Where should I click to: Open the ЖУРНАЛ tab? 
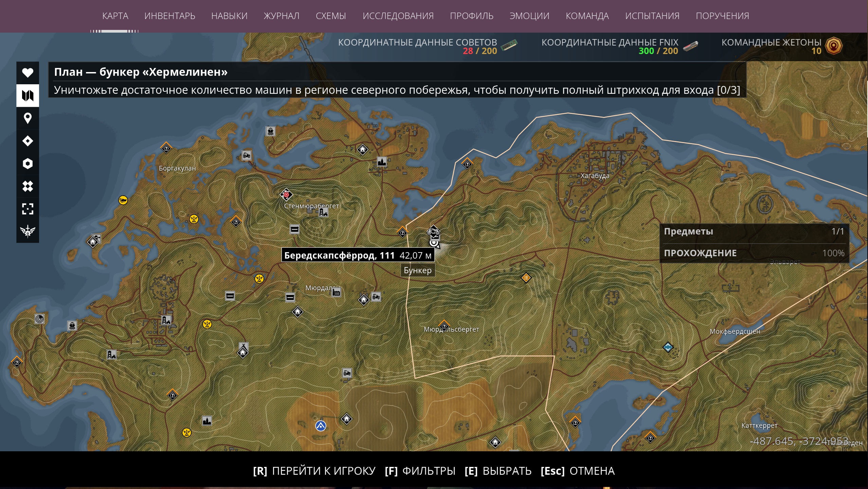click(x=282, y=16)
